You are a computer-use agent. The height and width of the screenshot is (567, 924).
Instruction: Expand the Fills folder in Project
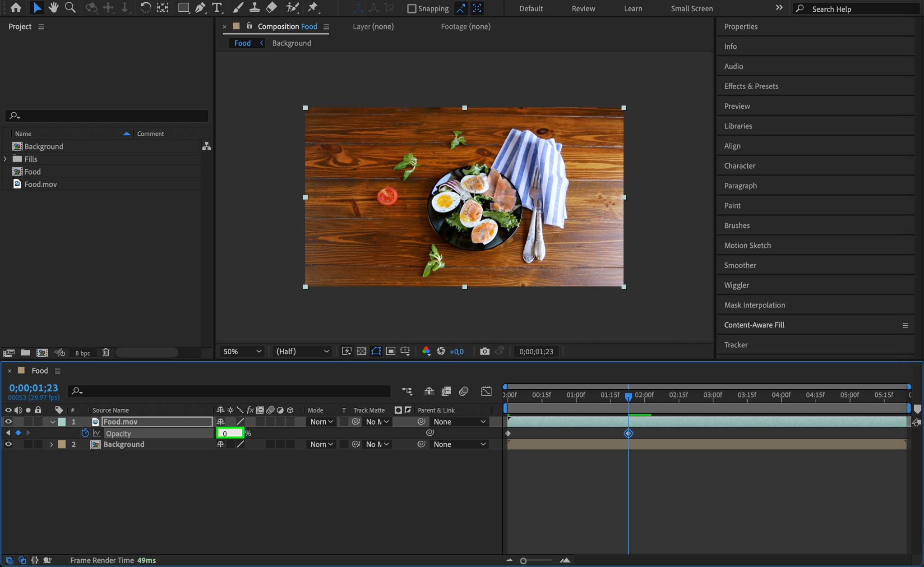tap(5, 159)
